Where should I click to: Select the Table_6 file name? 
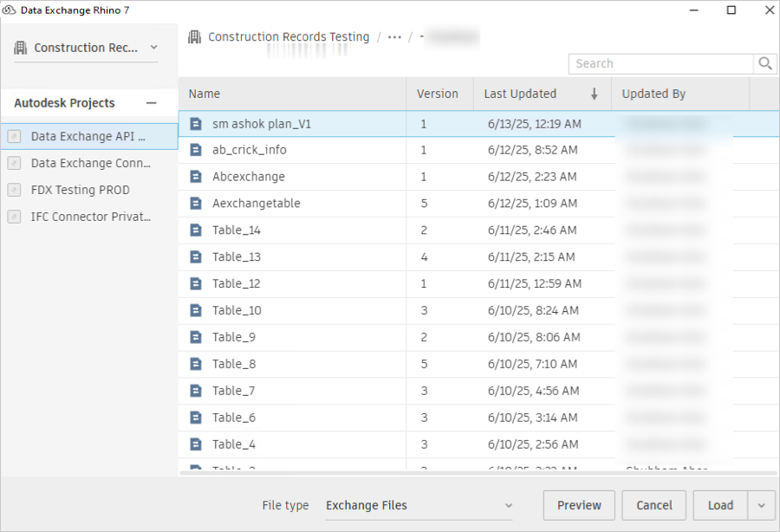[234, 418]
